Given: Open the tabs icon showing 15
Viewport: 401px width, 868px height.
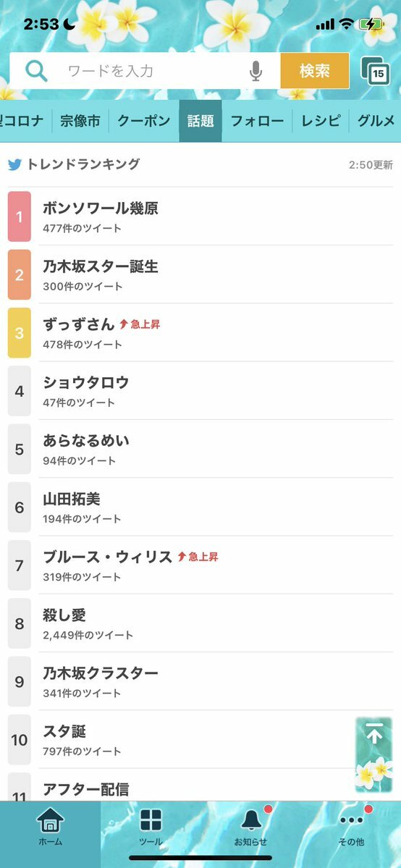Looking at the screenshot, I should (x=376, y=71).
